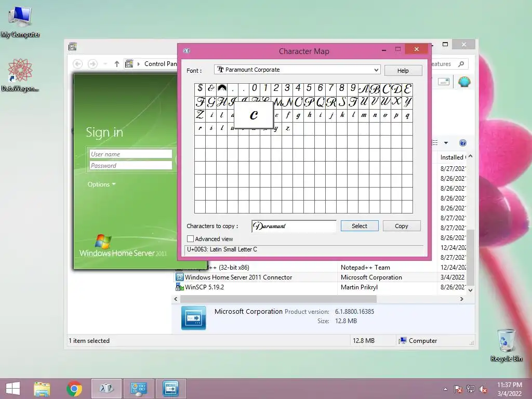
Task: Click the muted volume tray icon
Action: [x=483, y=389]
